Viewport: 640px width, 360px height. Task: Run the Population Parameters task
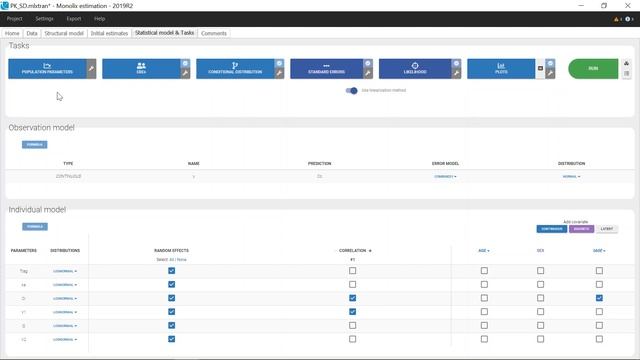coord(47,69)
